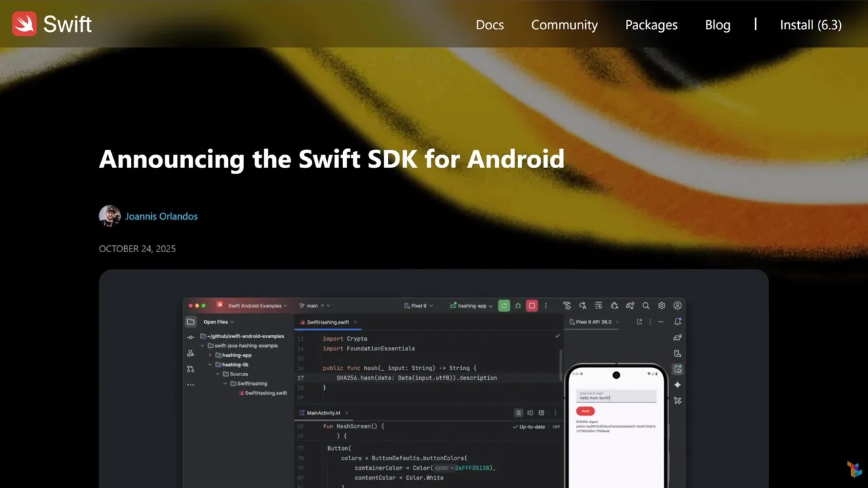Click the Project folder tool window icon
Viewport: 868px width, 488px height.
pos(191,322)
